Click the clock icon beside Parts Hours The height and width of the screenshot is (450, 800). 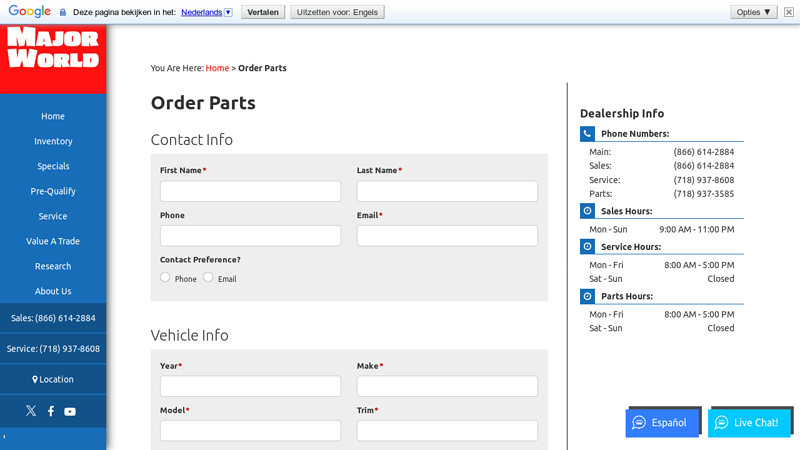tap(587, 296)
